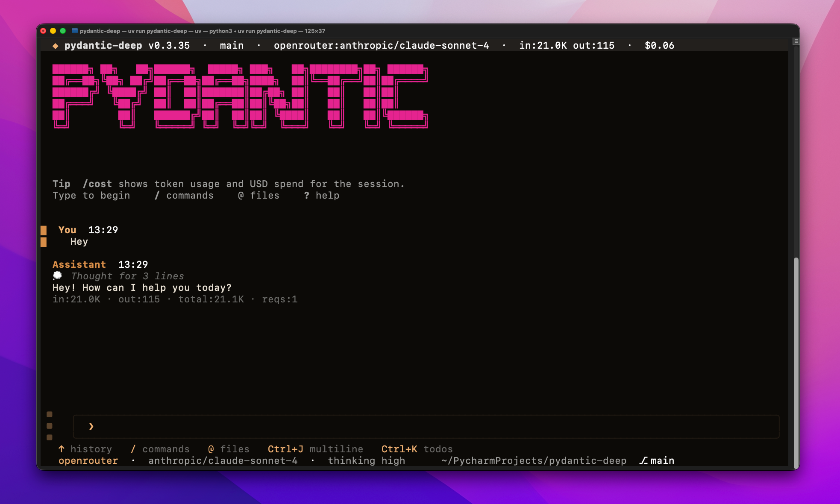Click 'total:21.1K' in the usage line
Viewport: 840px width, 504px height.
211,299
